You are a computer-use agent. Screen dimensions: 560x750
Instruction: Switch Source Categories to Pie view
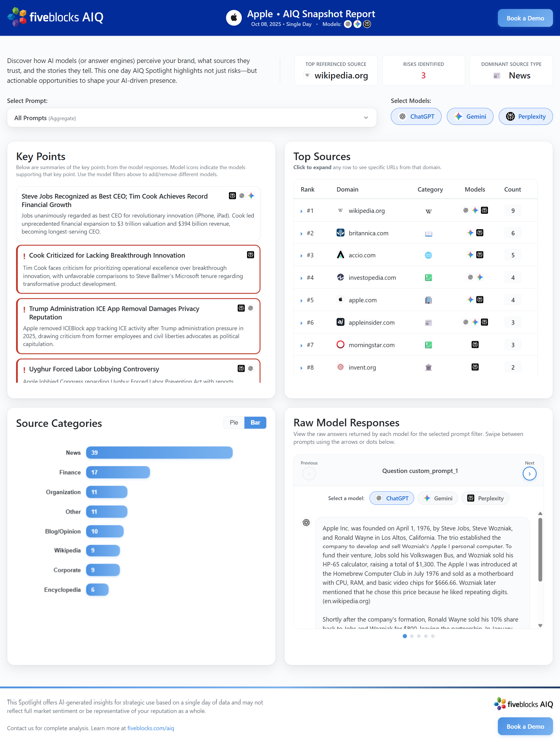coord(234,422)
